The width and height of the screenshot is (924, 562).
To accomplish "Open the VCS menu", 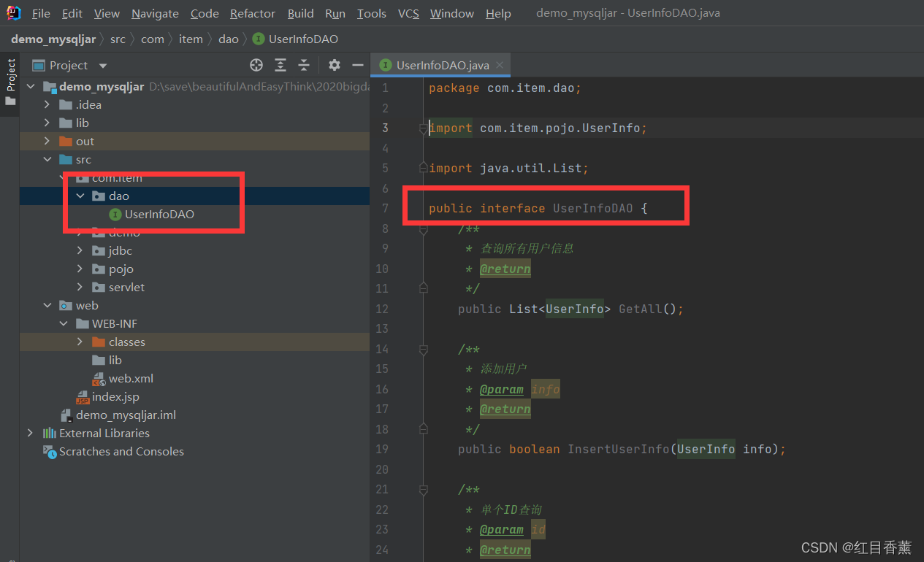I will [408, 13].
